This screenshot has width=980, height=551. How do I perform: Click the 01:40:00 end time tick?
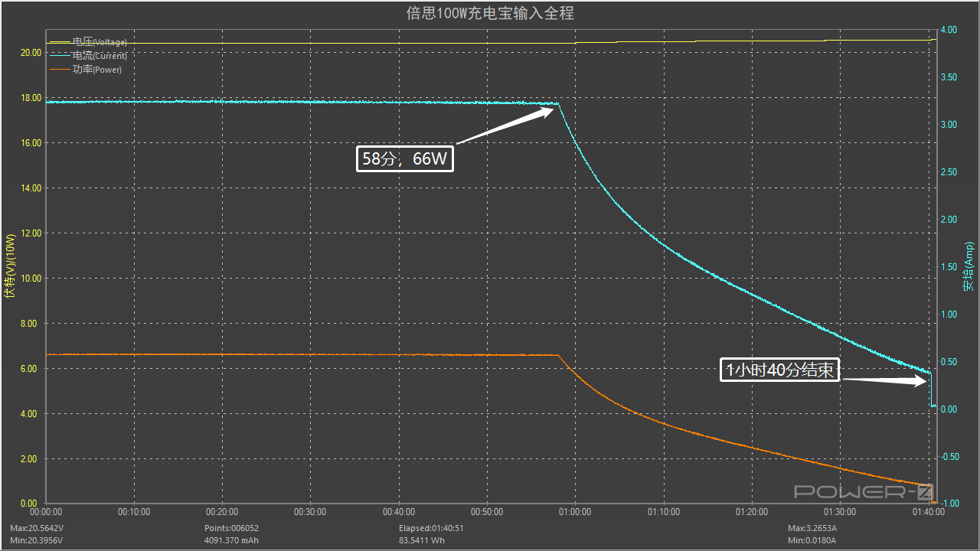[x=928, y=512]
